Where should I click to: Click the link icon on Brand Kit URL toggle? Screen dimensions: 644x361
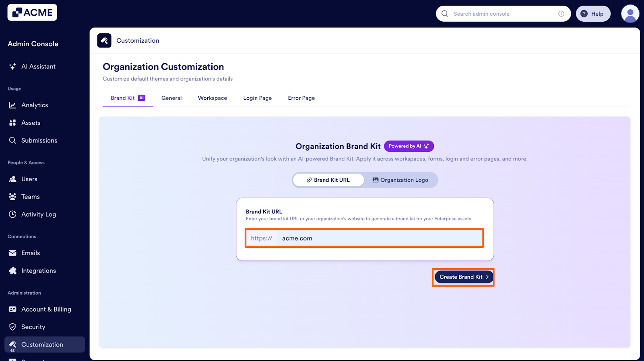click(x=309, y=180)
